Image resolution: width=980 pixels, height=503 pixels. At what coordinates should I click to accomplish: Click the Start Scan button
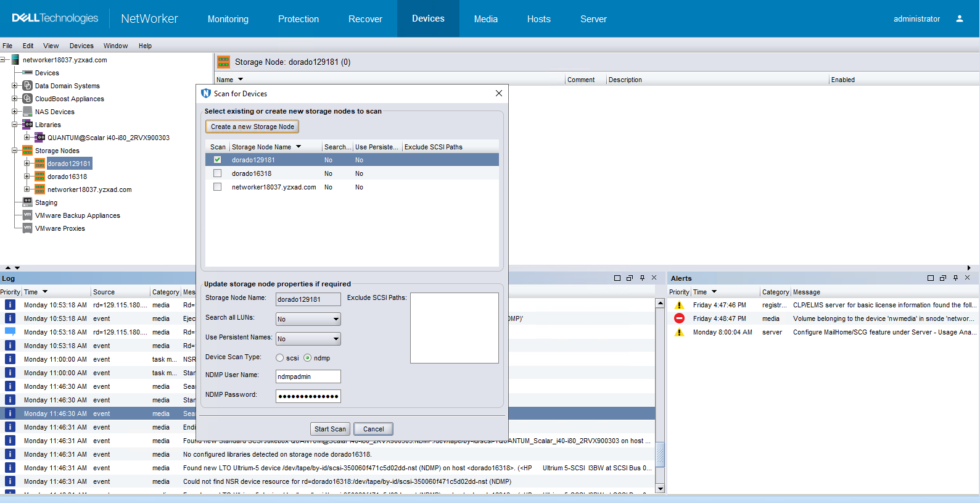[x=330, y=429]
